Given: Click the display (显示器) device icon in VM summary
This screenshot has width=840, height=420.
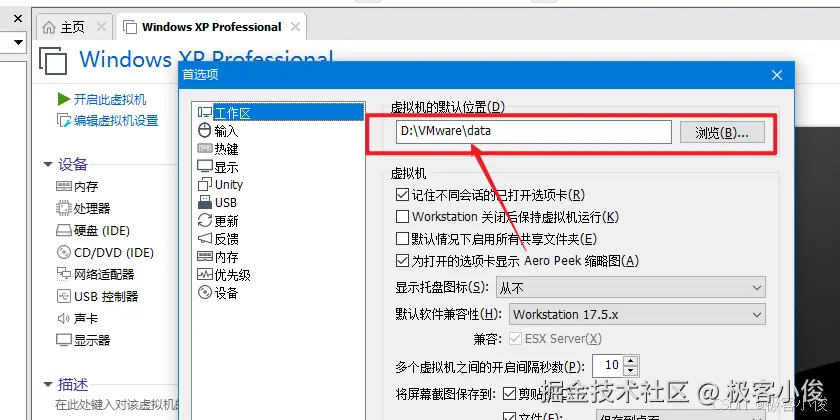Looking at the screenshot, I should 63,340.
